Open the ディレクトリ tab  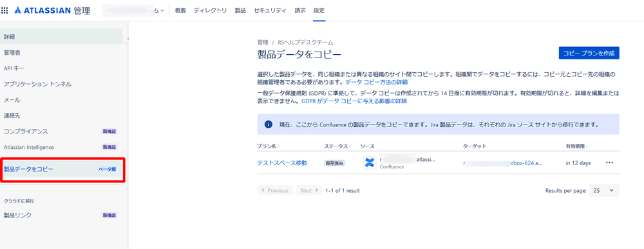pos(211,11)
